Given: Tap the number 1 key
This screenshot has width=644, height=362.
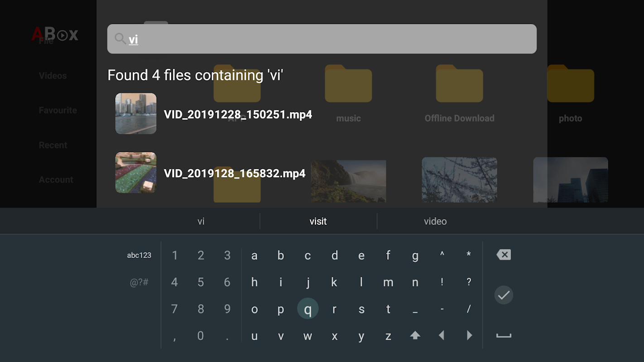Looking at the screenshot, I should point(174,256).
